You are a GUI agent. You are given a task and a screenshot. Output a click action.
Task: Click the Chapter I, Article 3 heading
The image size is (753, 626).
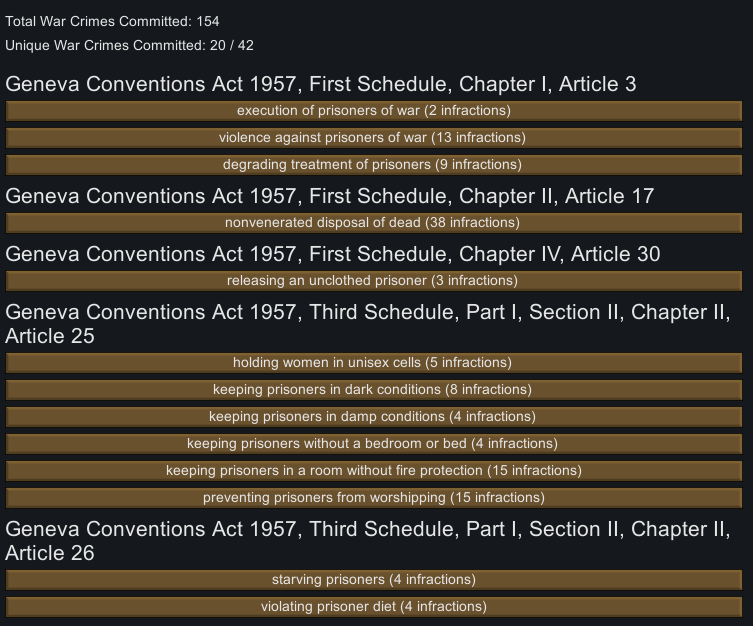point(321,84)
